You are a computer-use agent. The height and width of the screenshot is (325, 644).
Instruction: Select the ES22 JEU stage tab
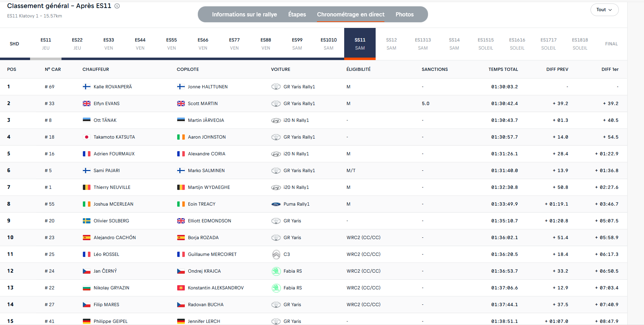77,44
